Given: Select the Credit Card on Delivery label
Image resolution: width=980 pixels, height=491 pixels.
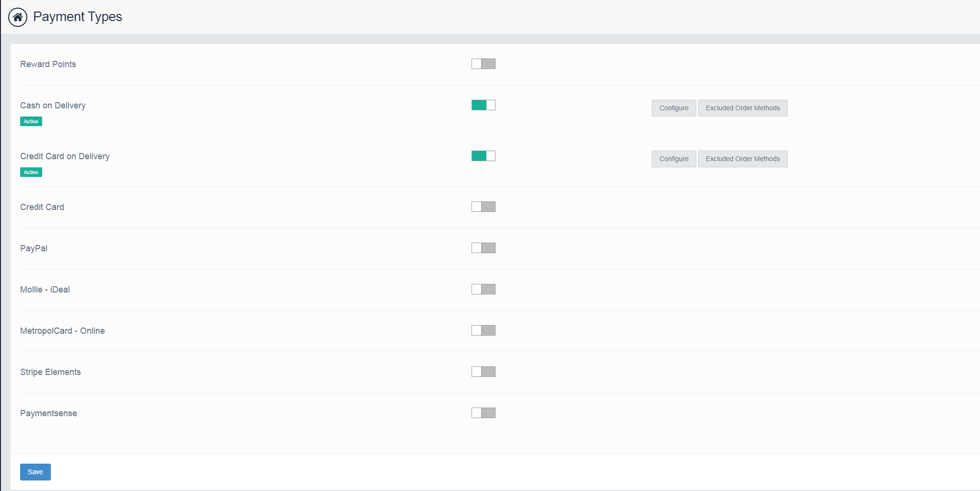Looking at the screenshot, I should click(65, 156).
